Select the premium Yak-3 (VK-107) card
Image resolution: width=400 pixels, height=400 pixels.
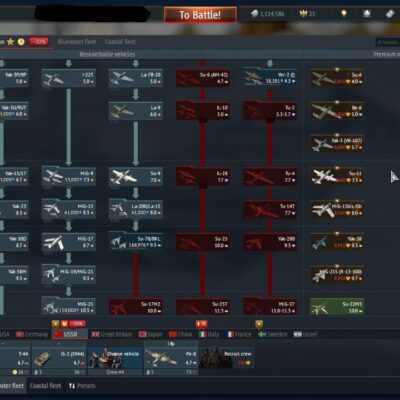[337, 144]
